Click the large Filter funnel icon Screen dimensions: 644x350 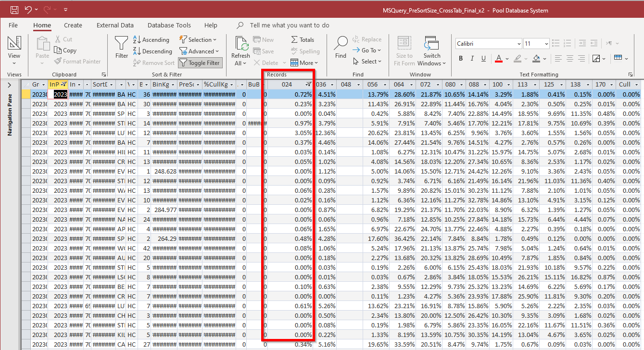click(x=122, y=43)
